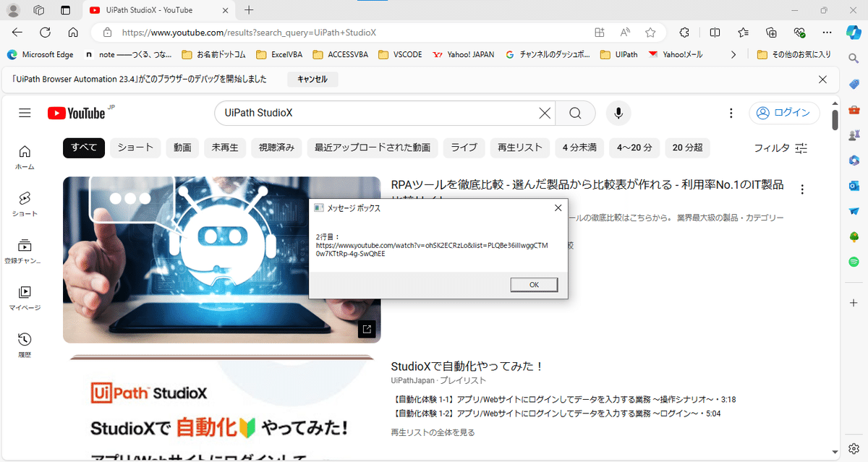Screen dimensions: 868x462
Task: Open the apps grid icon in address bar
Action: [x=599, y=33]
